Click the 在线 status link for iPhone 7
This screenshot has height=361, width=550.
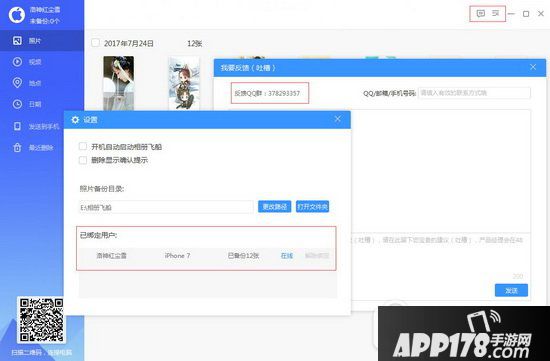pyautogui.click(x=287, y=256)
